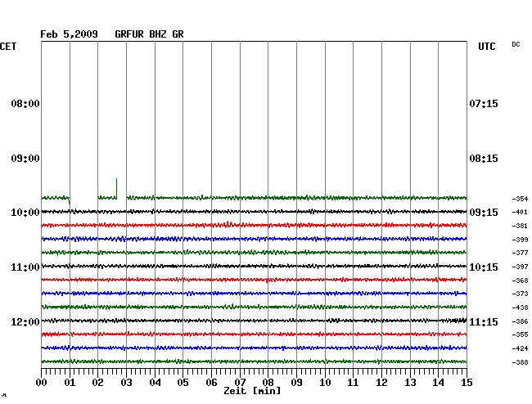Screen dimensions: 532x404
Task: Select DC offset value "-397"
Action: tap(520, 267)
